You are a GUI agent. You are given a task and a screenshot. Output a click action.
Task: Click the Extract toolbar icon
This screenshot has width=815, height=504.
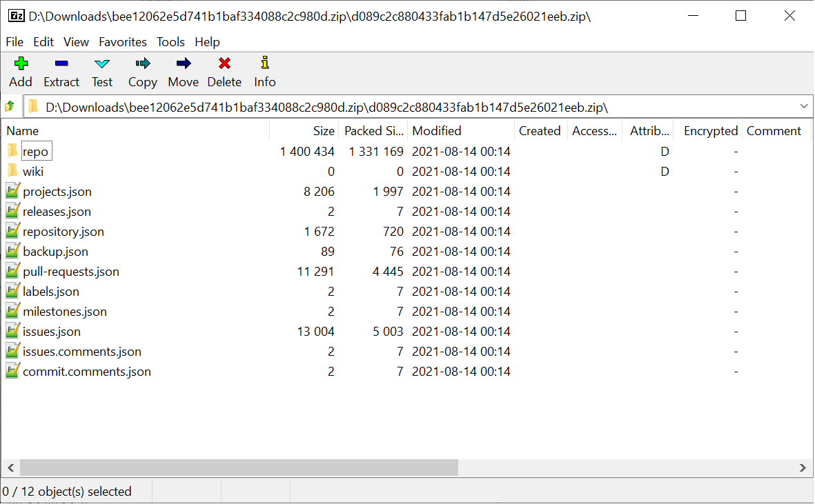61,63
